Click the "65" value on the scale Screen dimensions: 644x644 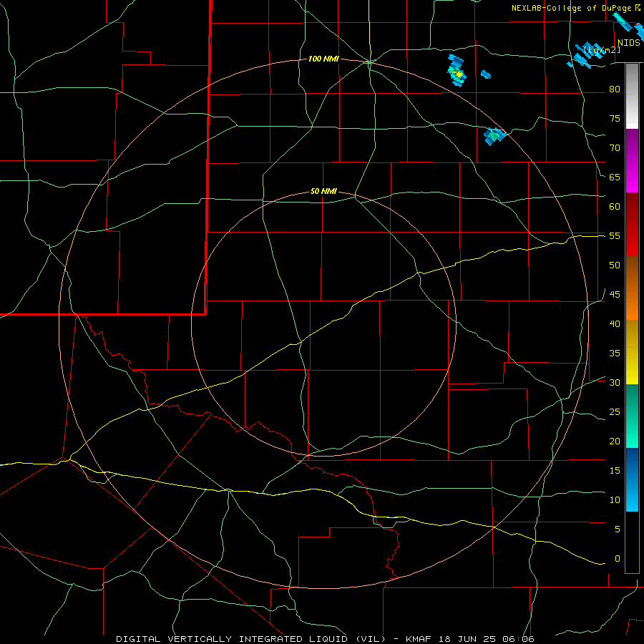(615, 177)
